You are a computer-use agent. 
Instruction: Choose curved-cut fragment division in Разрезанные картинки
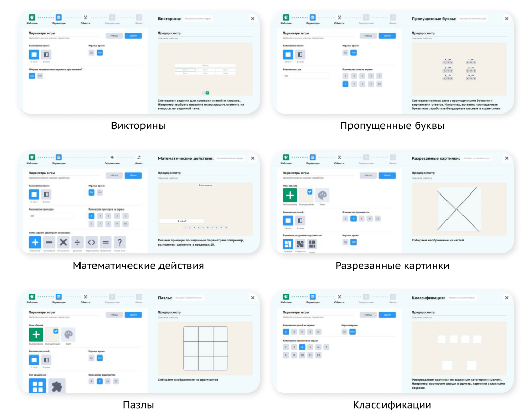[300, 244]
